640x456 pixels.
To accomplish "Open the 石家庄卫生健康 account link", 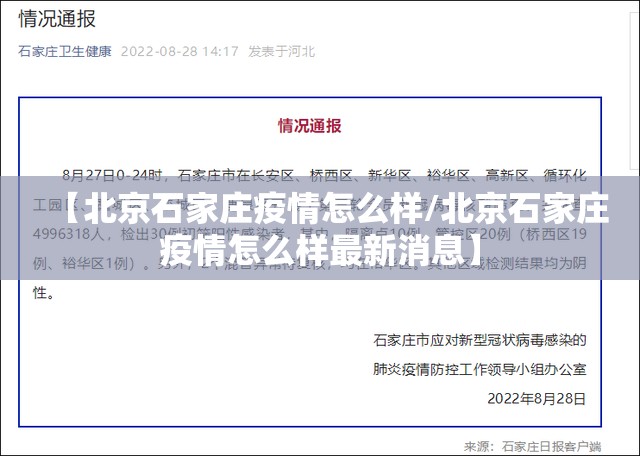I will pyautogui.click(x=64, y=51).
